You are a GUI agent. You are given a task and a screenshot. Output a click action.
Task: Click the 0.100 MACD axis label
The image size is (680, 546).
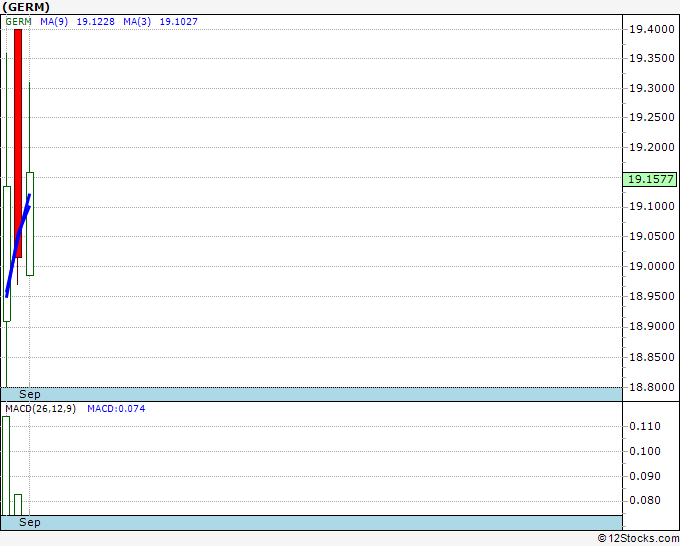(645, 451)
